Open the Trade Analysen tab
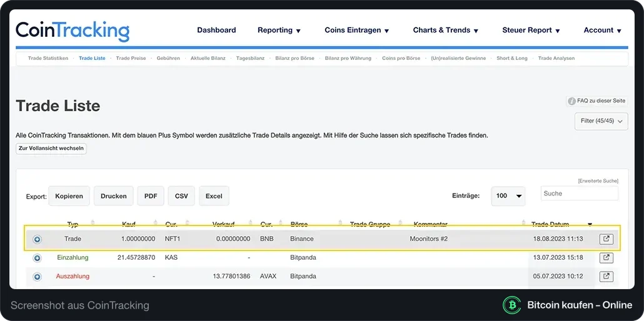 [556, 58]
